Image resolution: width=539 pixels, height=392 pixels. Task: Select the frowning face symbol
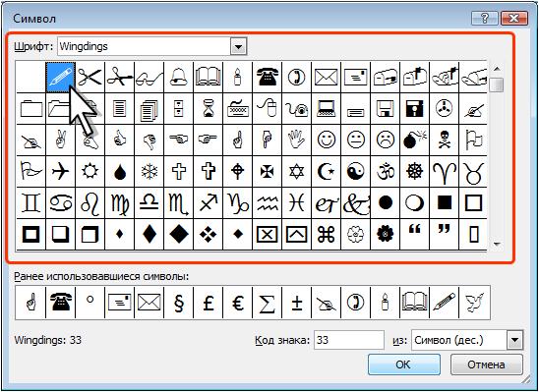click(x=385, y=140)
